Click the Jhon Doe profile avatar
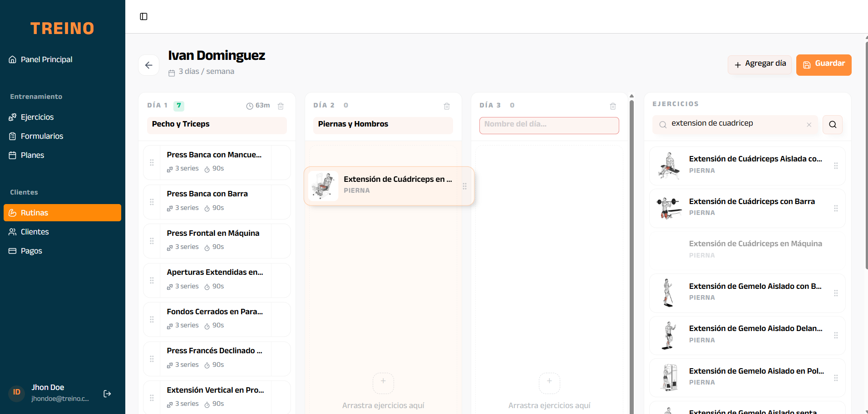 17,392
